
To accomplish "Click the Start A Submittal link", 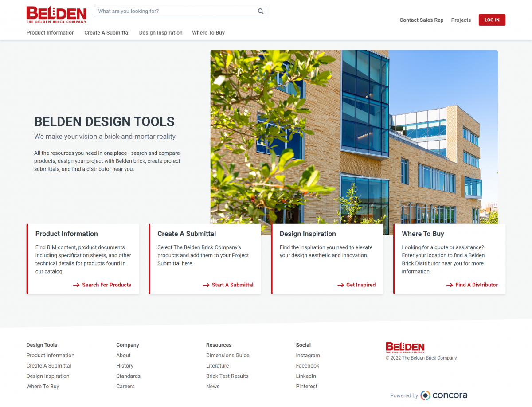I will pos(233,285).
